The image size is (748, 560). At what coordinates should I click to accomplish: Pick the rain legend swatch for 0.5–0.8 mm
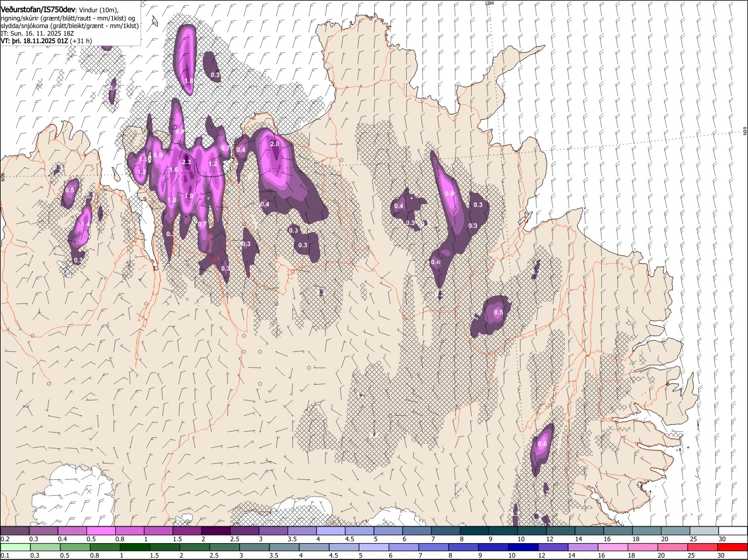coord(76,548)
